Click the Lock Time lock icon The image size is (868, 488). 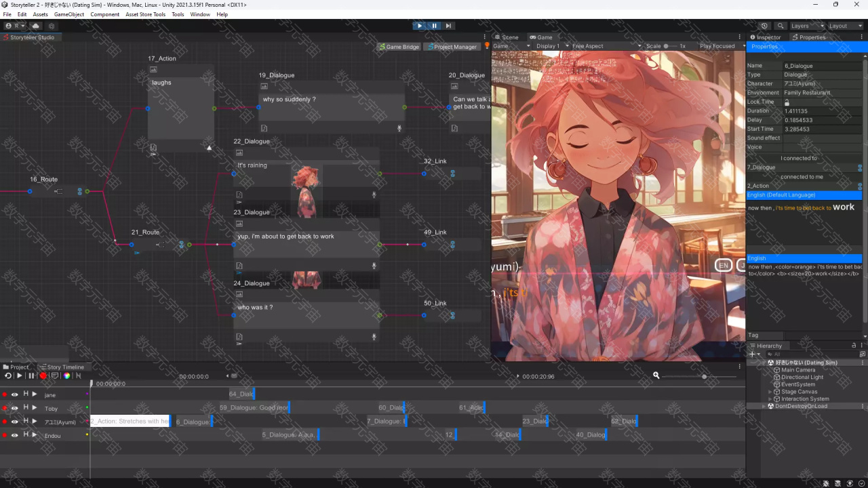point(787,102)
